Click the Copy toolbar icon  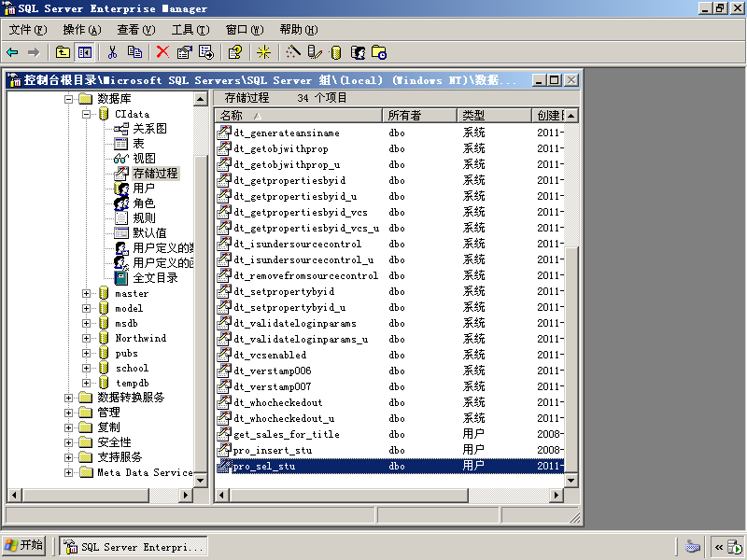134,52
